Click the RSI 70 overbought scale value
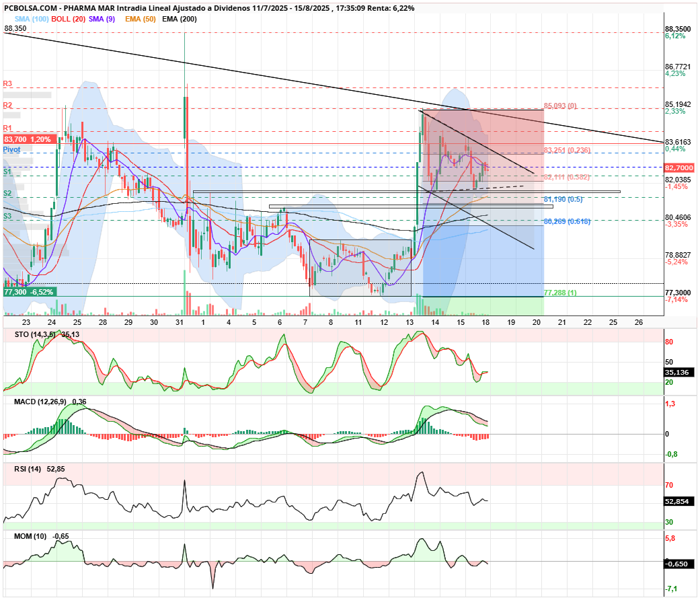Viewport: 700px width, 600px height. (669, 485)
